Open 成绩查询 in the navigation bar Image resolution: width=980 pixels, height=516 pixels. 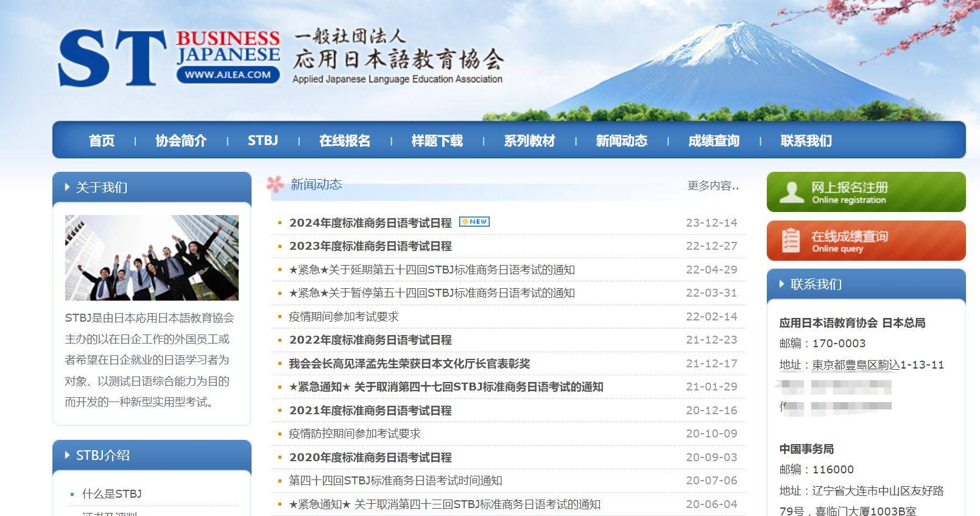713,141
